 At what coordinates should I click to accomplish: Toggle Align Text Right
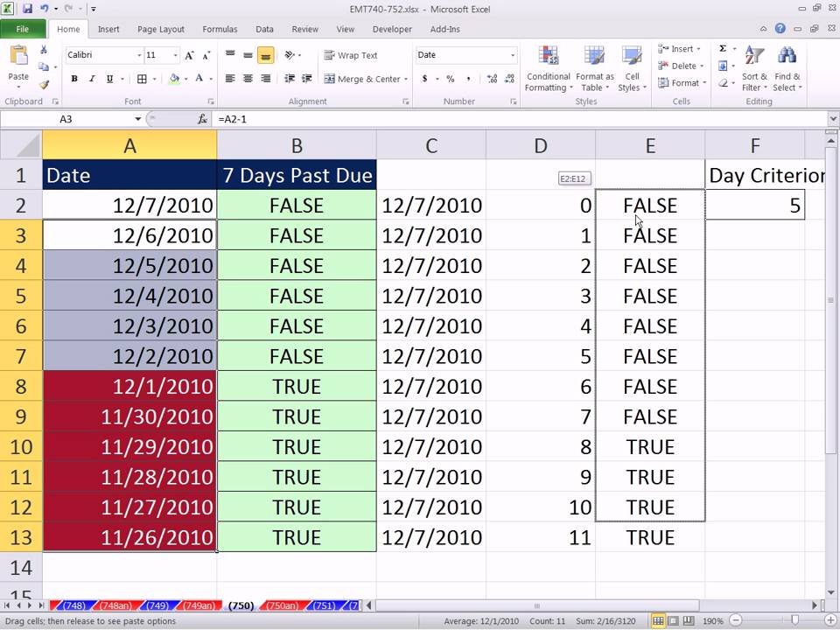pos(265,79)
